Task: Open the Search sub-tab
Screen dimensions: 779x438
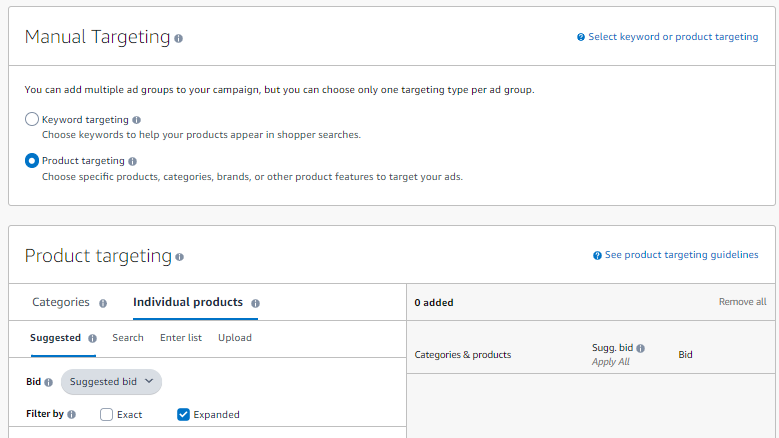Action: click(128, 338)
